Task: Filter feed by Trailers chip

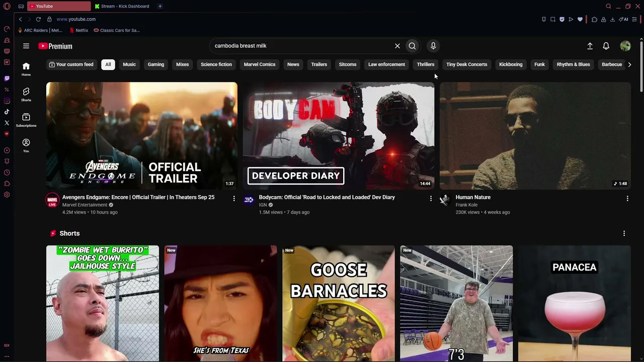Action: (x=319, y=64)
